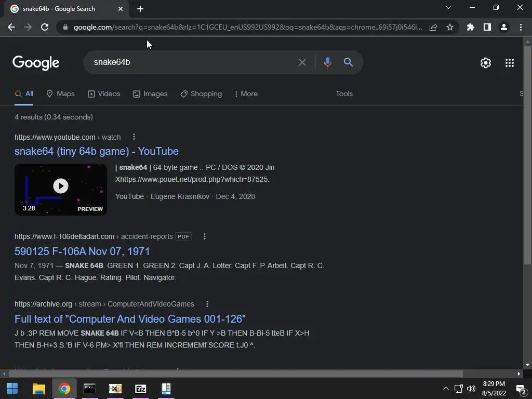Submit search with magnifier icon
Screen dimensions: 532x399
coord(348,62)
